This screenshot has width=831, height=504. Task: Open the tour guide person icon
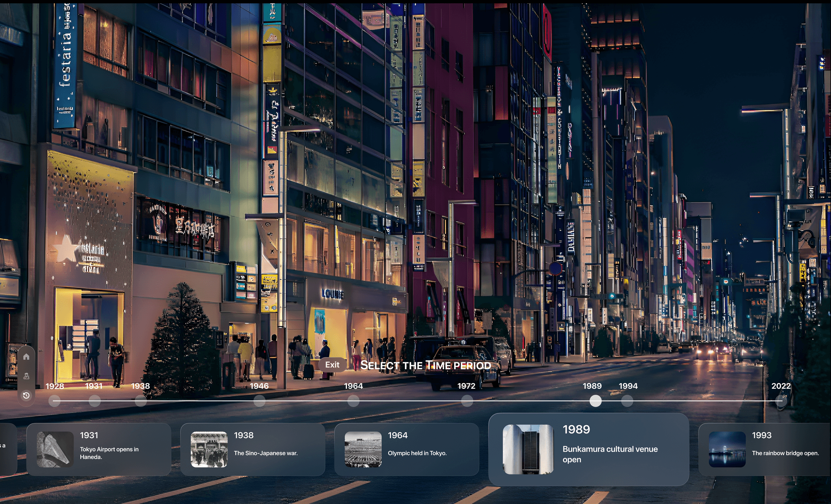click(x=26, y=376)
